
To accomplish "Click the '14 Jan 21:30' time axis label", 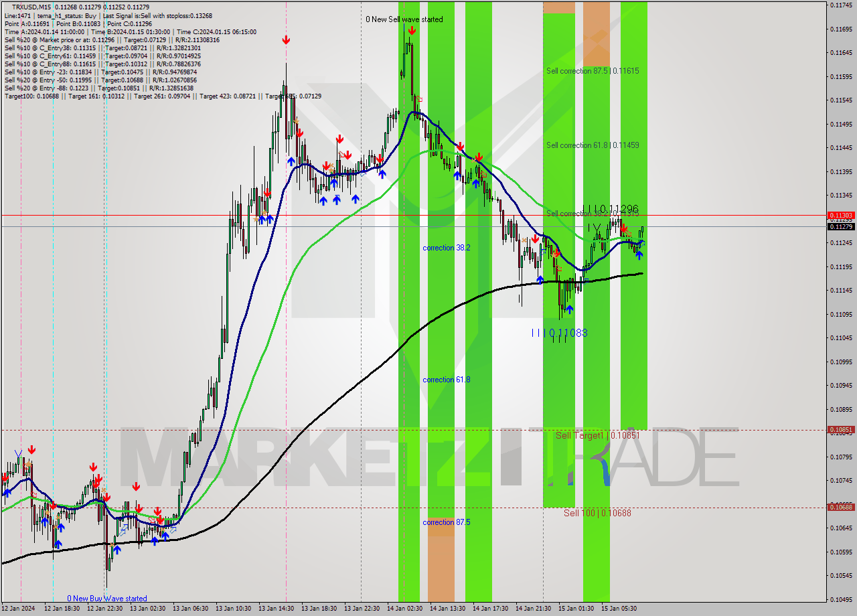I will click(x=533, y=609).
